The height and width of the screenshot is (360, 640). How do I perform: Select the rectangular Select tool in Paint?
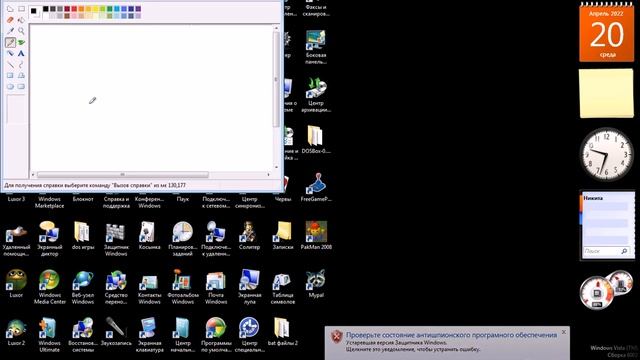21,9
